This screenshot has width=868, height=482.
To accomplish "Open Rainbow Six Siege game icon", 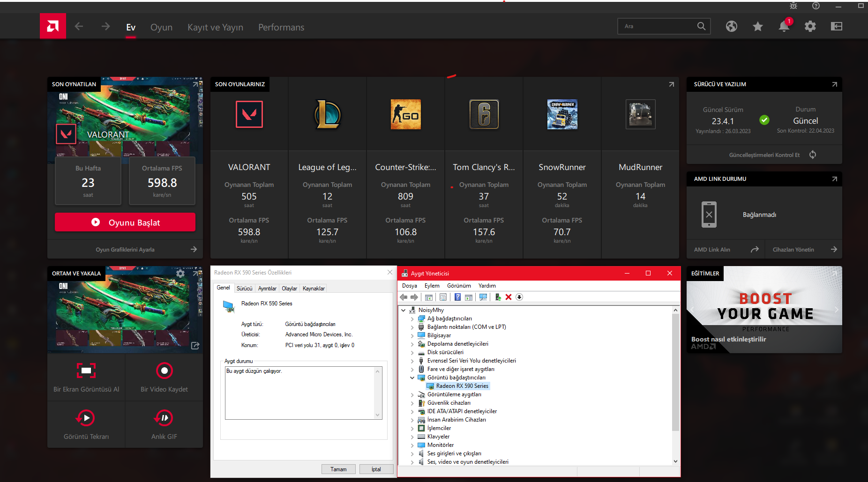I will coord(484,114).
